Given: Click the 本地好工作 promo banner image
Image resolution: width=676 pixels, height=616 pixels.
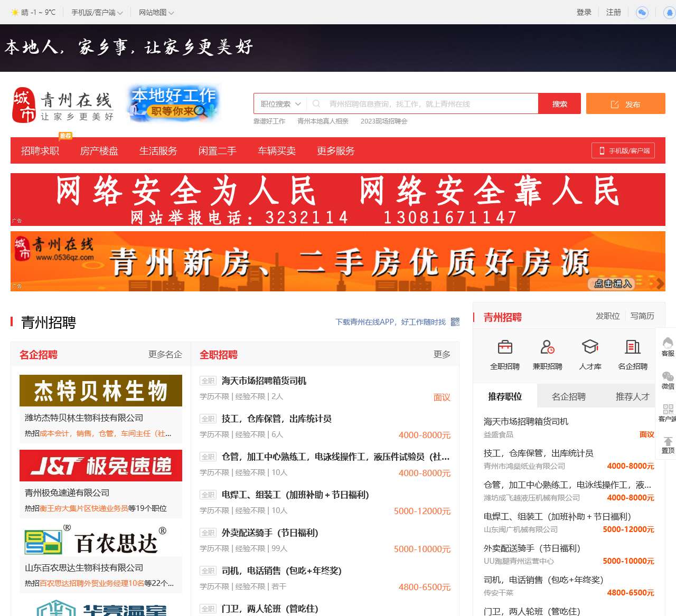Looking at the screenshot, I should [174, 103].
